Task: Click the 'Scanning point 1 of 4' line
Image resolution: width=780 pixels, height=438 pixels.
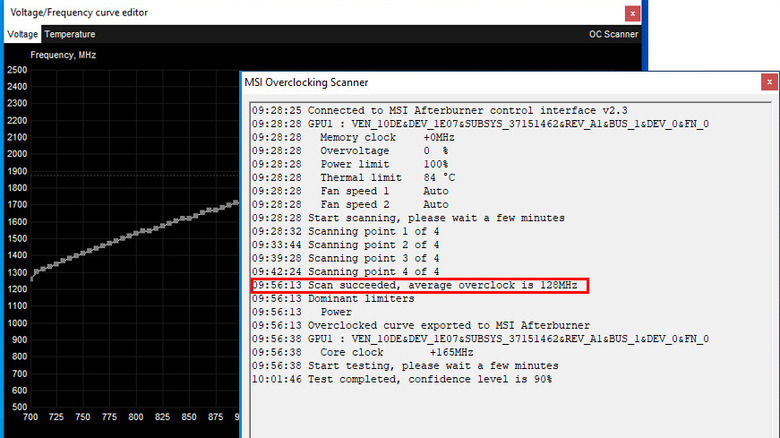Action: point(346,231)
